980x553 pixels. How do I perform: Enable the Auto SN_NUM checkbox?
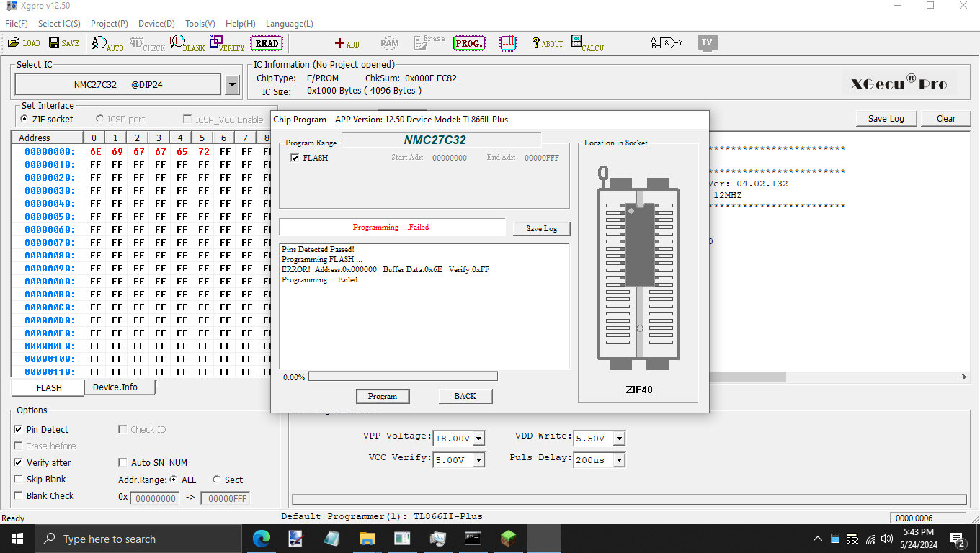point(122,462)
